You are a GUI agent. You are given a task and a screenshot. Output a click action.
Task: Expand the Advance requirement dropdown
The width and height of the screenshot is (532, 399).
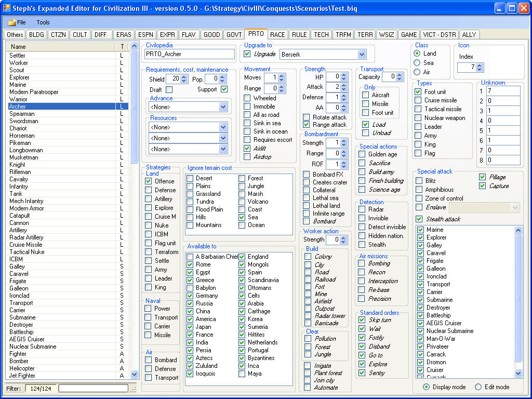pyautogui.click(x=223, y=107)
